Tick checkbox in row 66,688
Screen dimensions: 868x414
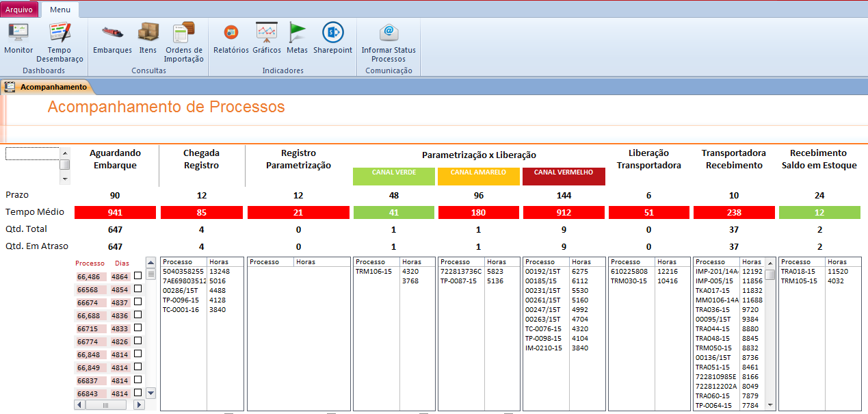tap(138, 315)
